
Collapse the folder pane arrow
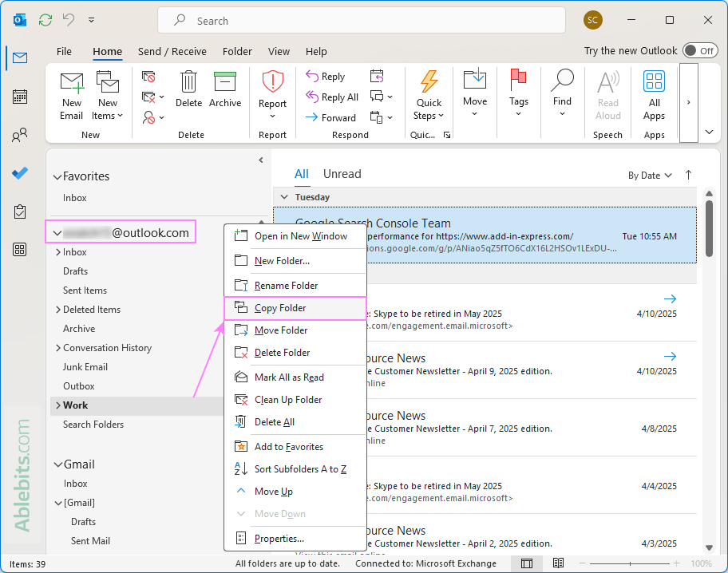point(261,160)
